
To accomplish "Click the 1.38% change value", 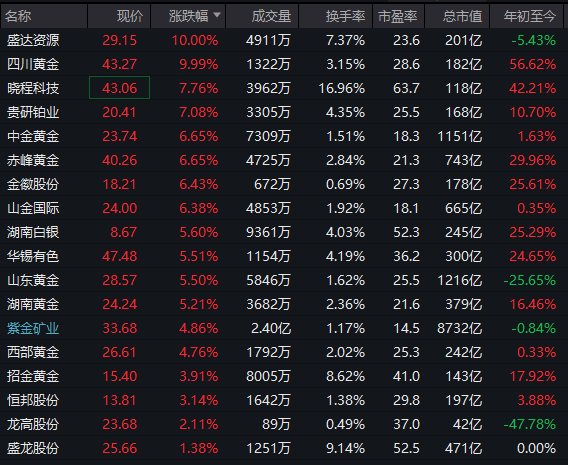I will point(199,448).
